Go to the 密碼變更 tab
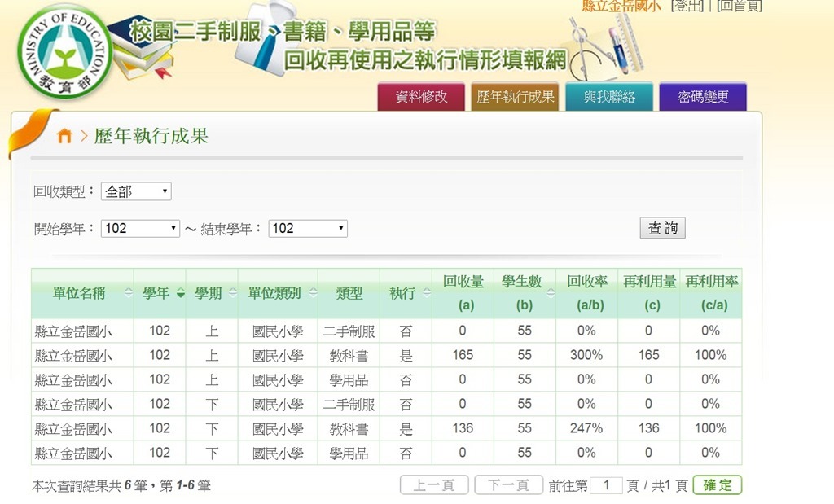Viewport: 834px width, 504px height. point(703,97)
